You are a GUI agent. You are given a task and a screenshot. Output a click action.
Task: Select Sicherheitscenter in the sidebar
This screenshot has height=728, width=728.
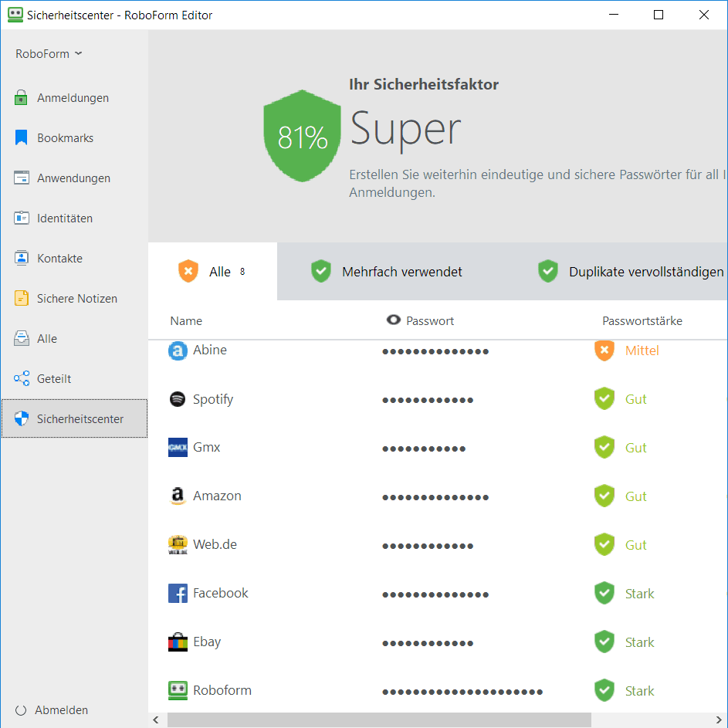pyautogui.click(x=74, y=418)
